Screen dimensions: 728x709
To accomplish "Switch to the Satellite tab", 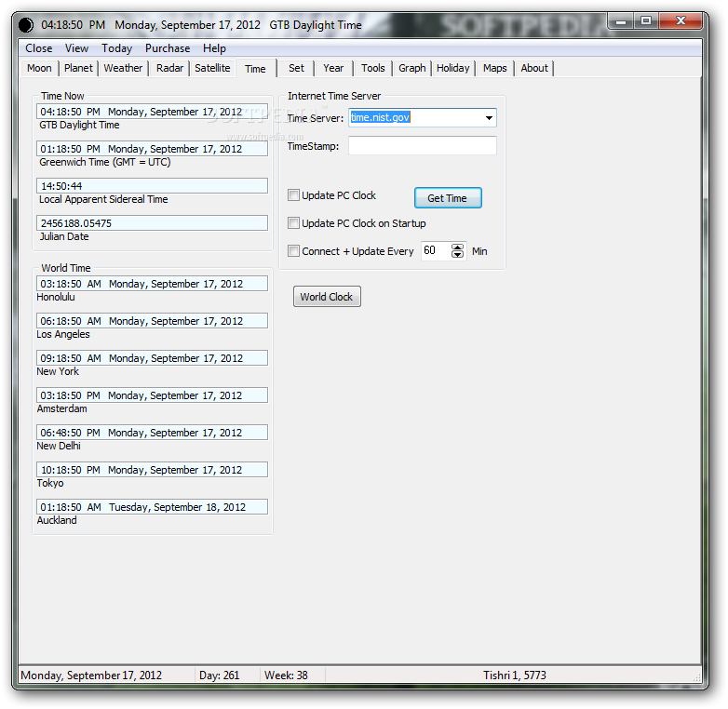I will click(x=212, y=68).
